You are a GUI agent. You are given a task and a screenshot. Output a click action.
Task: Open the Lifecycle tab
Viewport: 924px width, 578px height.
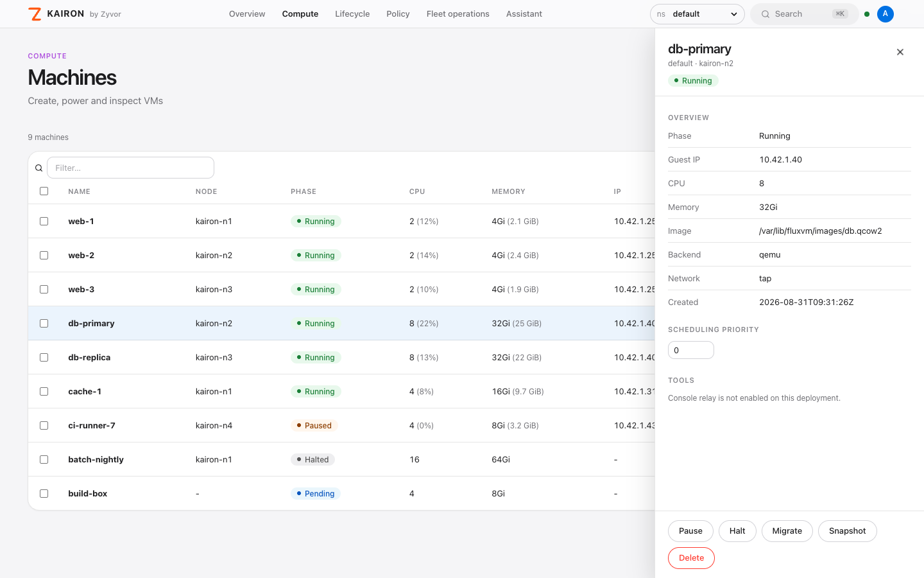352,14
